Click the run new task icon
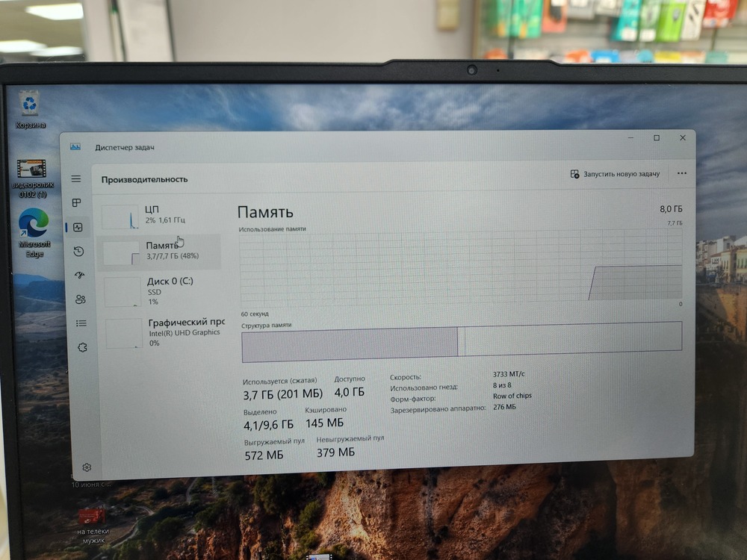 point(573,173)
